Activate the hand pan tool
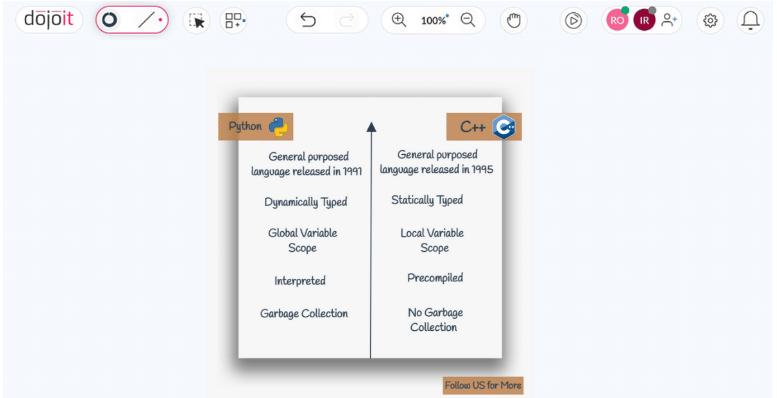The width and height of the screenshot is (777, 398). coord(513,20)
